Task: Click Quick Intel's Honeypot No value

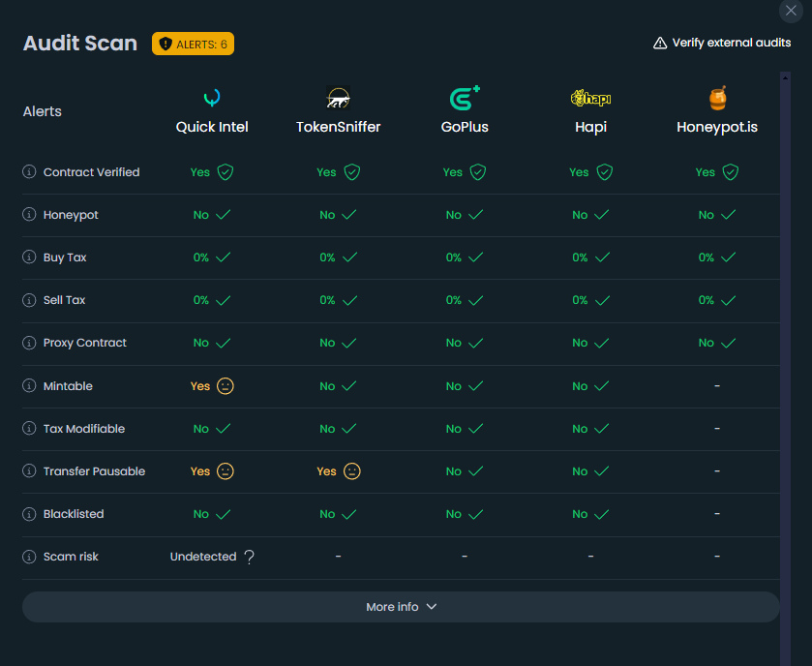Action: point(201,215)
